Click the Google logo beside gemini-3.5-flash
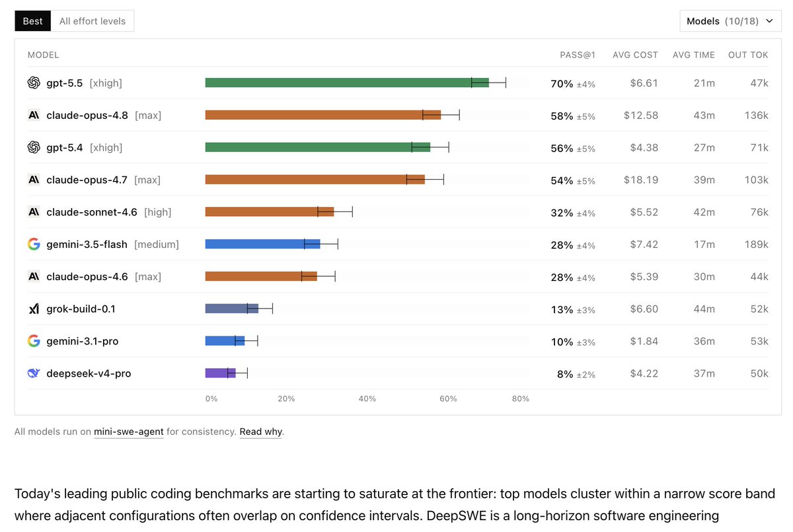This screenshot has height=532, width=793. pyautogui.click(x=34, y=244)
